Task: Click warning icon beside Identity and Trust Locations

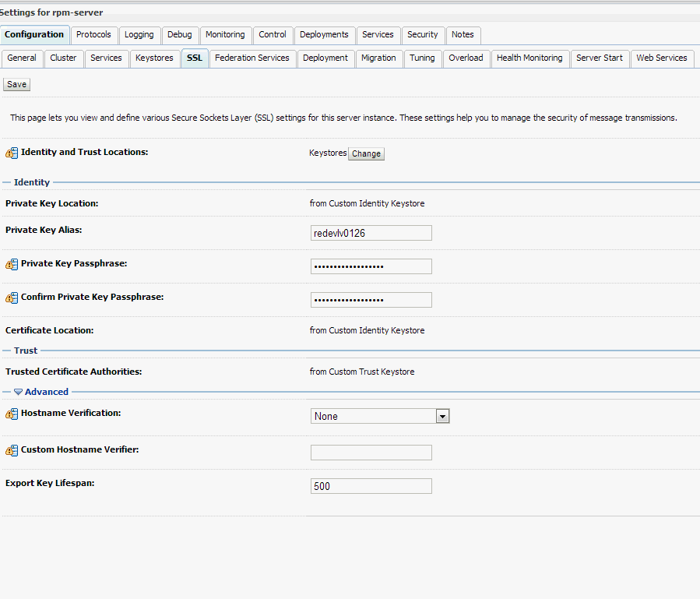Action: (12, 153)
